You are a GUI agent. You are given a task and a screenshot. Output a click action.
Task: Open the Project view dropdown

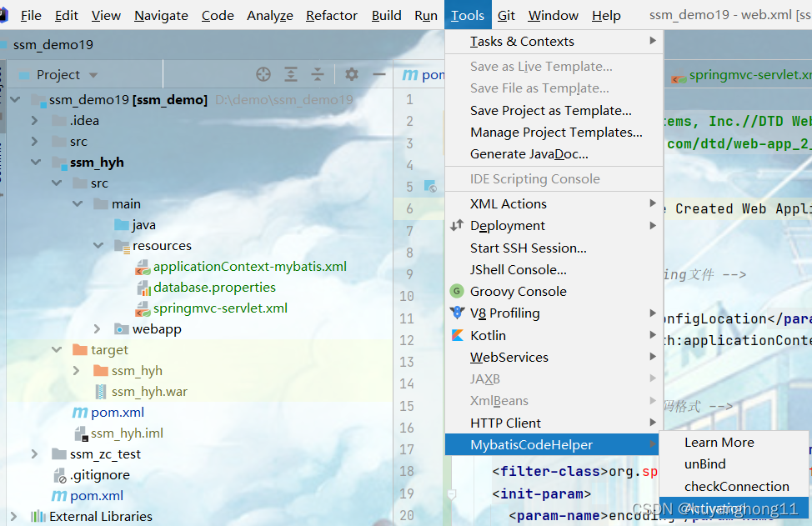point(93,75)
